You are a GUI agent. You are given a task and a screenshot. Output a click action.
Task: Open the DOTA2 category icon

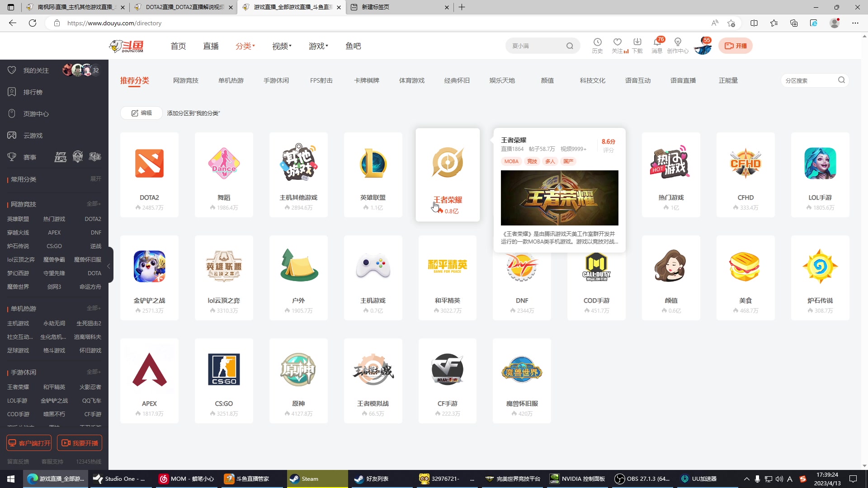click(x=149, y=163)
